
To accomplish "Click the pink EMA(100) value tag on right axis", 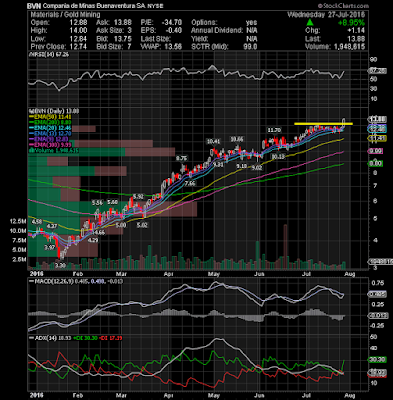I will click(x=376, y=151).
